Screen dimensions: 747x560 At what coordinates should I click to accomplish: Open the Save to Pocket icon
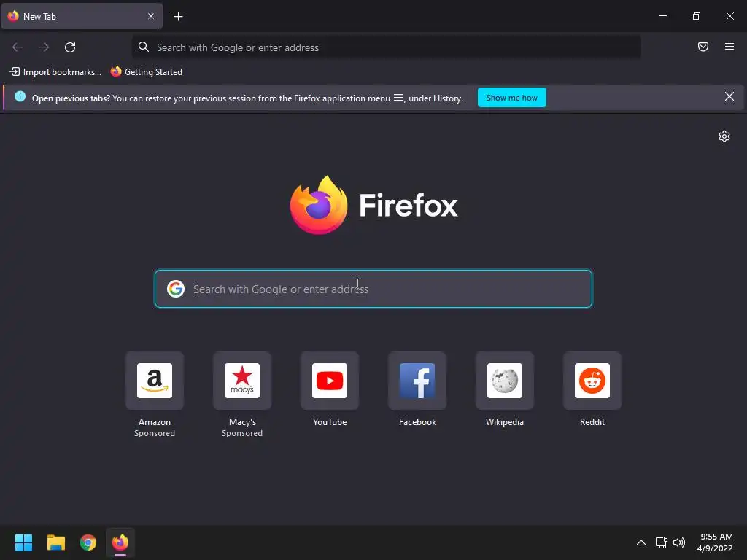coord(703,47)
